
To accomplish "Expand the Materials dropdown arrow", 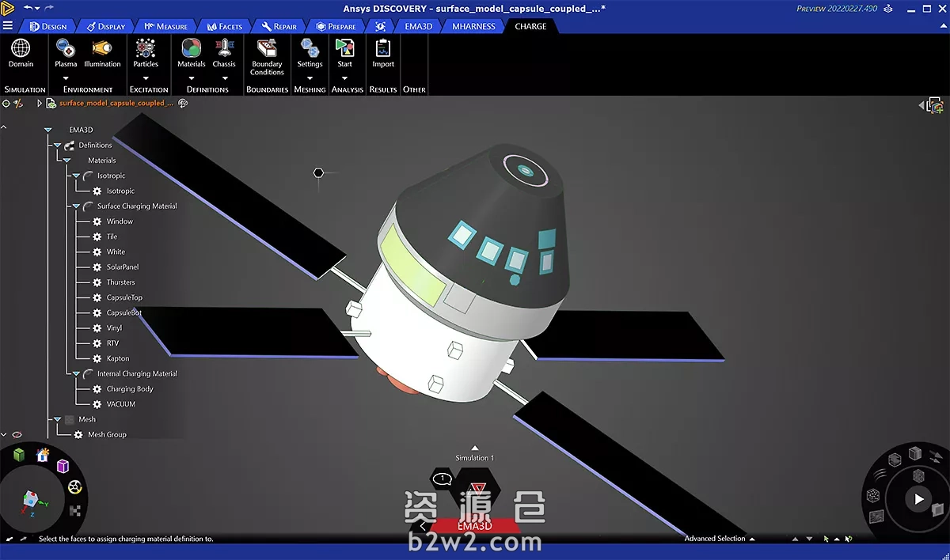I will (191, 78).
